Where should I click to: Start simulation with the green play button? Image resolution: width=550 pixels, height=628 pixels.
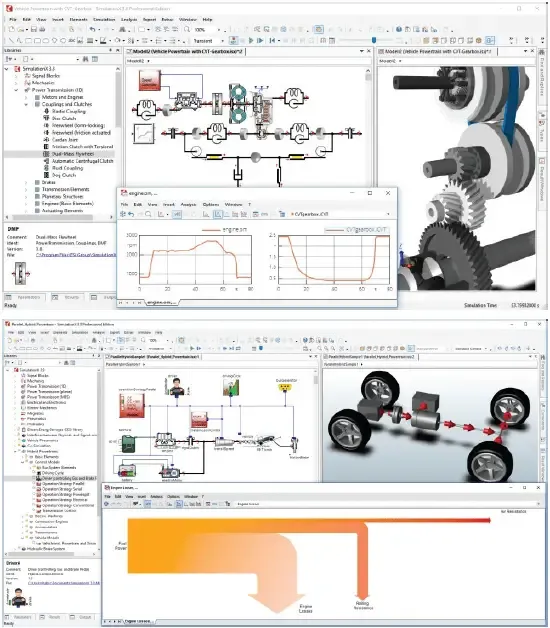[251, 40]
